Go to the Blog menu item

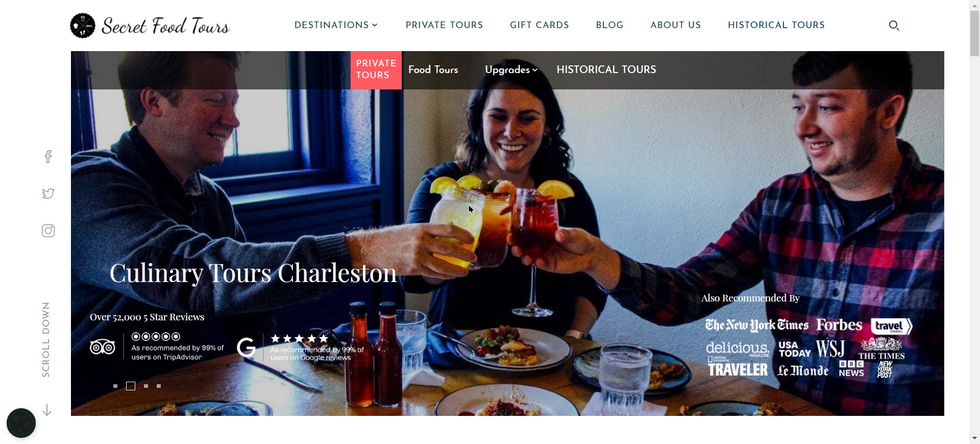(x=609, y=25)
